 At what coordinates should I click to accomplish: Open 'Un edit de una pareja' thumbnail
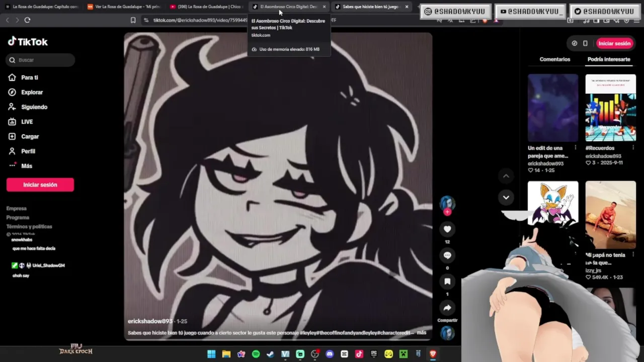click(553, 108)
